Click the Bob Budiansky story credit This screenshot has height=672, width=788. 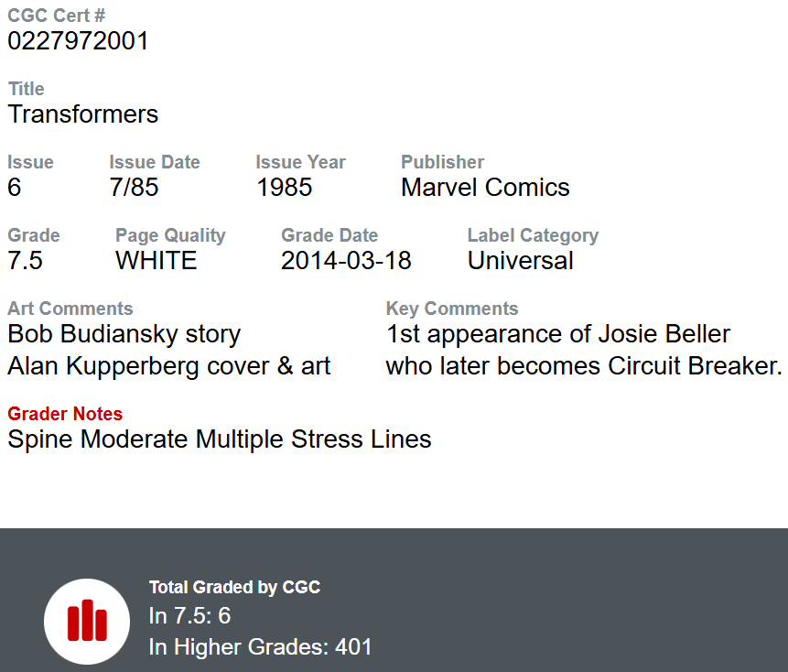[x=124, y=334]
